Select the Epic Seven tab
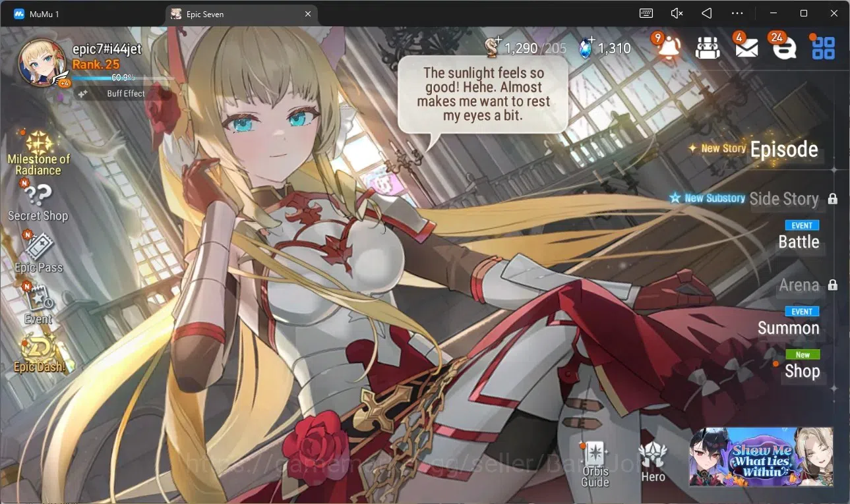Viewport: 850px width, 504px height. click(242, 14)
